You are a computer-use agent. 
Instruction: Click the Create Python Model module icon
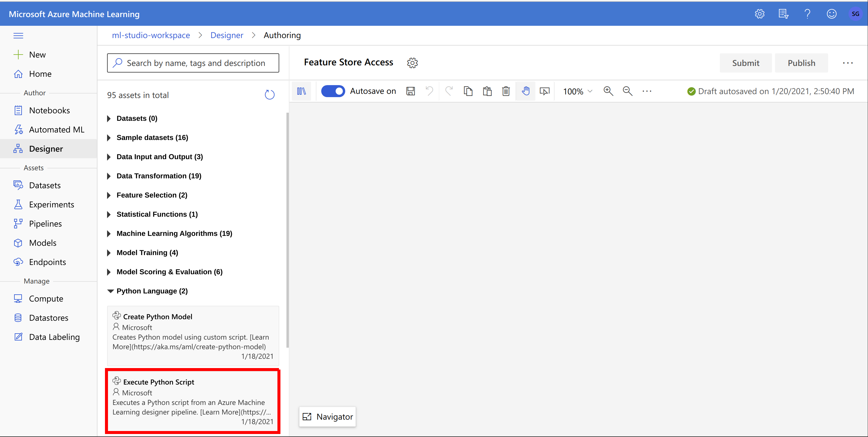117,316
